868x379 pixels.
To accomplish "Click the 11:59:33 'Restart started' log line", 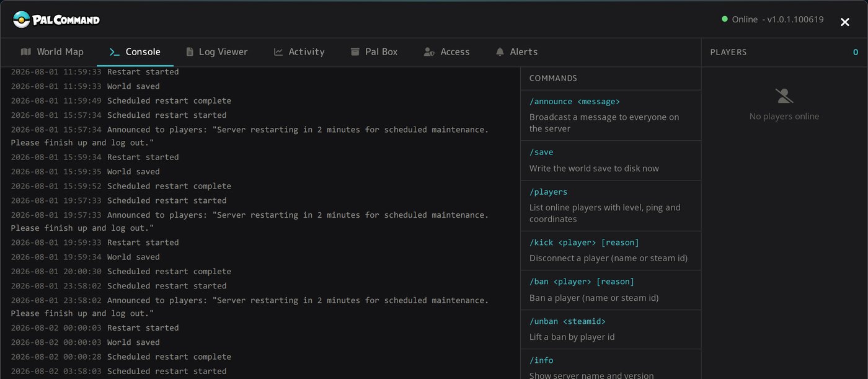I will (x=95, y=72).
